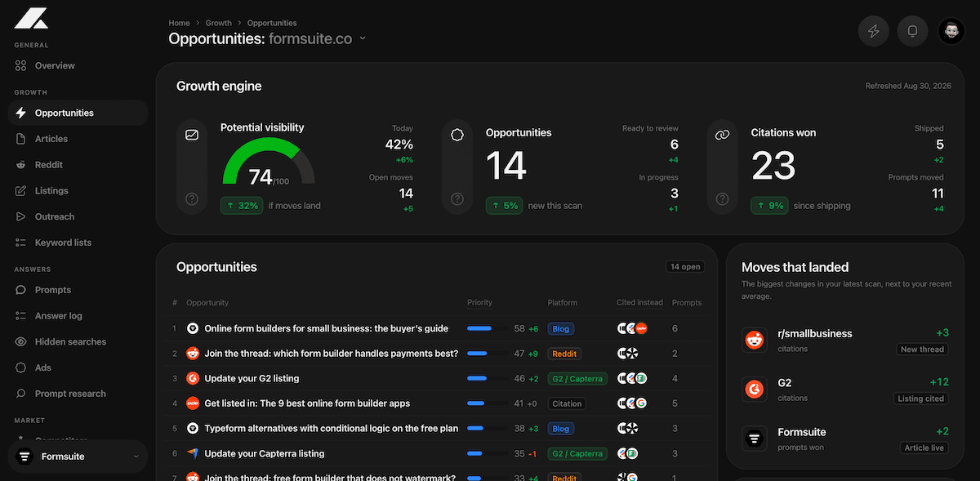Click the Listing cited badge
Viewport: 980px width, 481px height.
point(920,399)
